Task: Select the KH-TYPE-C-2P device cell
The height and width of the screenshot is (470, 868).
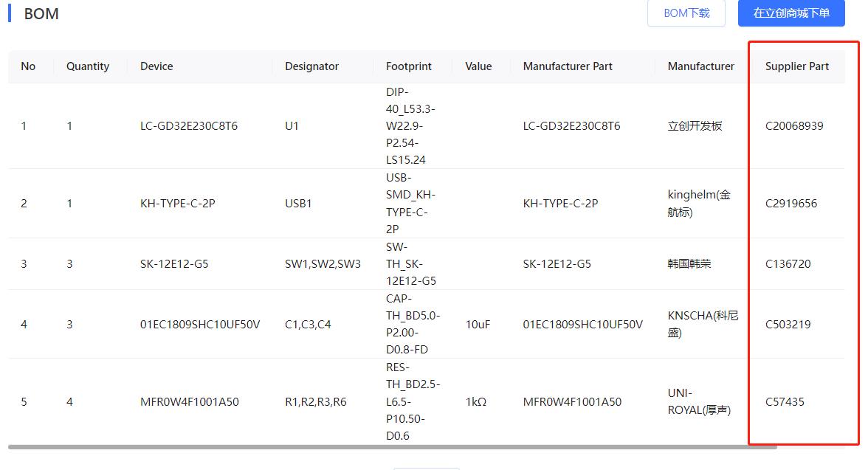Action: (x=177, y=204)
